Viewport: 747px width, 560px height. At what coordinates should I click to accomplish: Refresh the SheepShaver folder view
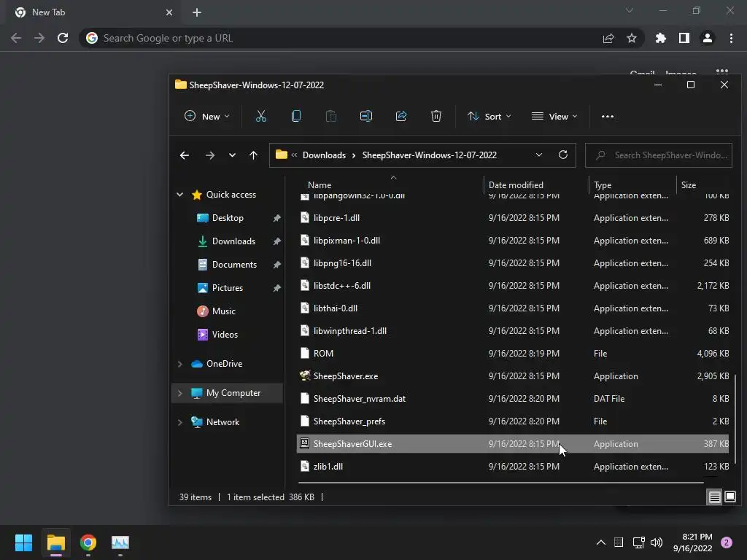563,155
